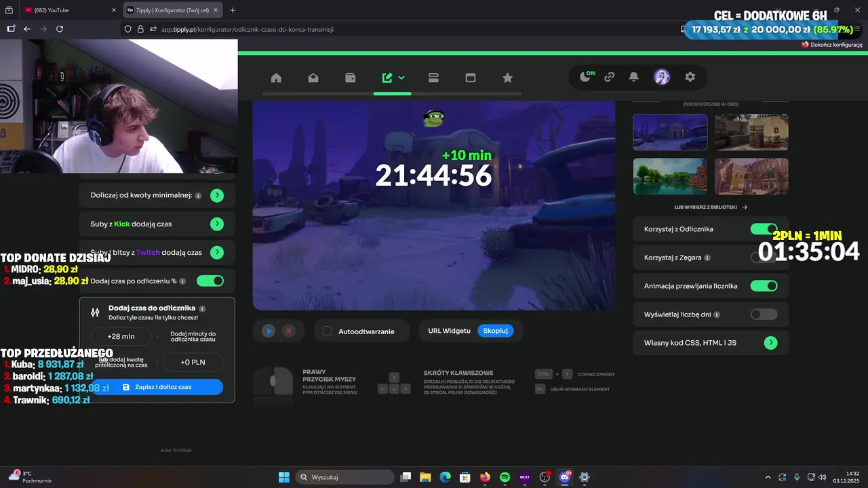
Task: Show hidden tray icons chevron
Action: (x=768, y=477)
